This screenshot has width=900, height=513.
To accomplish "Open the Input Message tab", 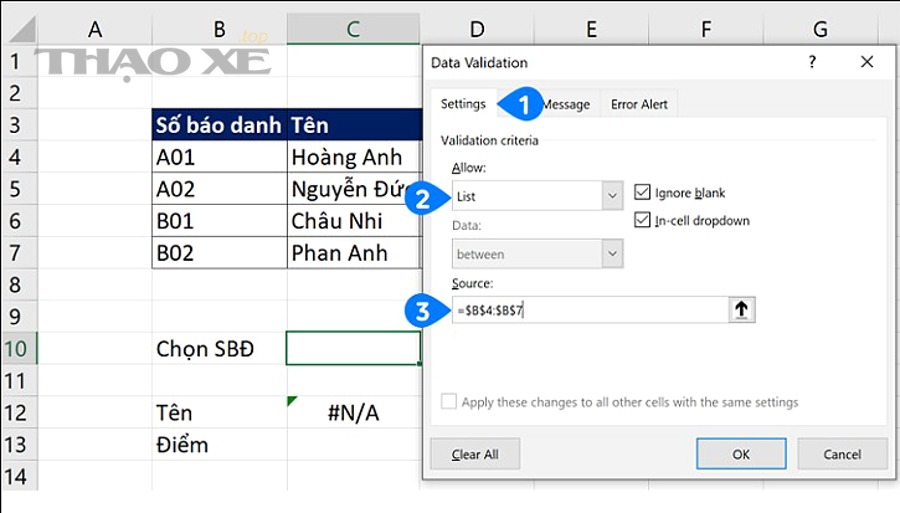I will [565, 104].
